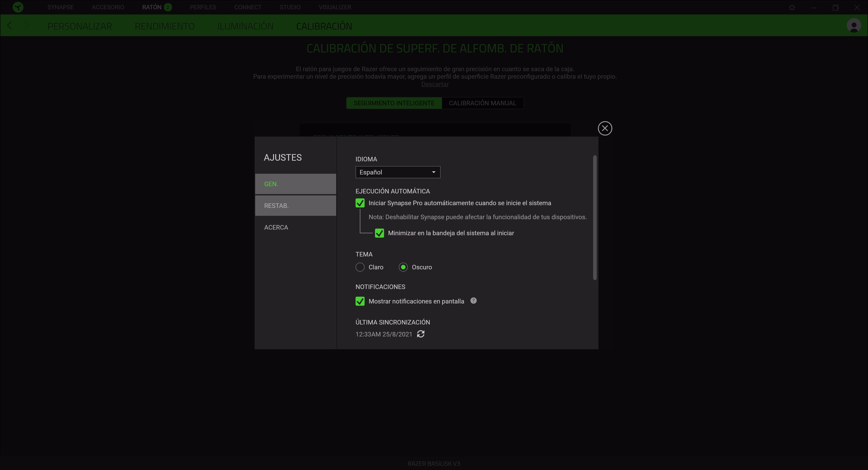Disable Mostrar notificaciones en pantalla

click(360, 301)
